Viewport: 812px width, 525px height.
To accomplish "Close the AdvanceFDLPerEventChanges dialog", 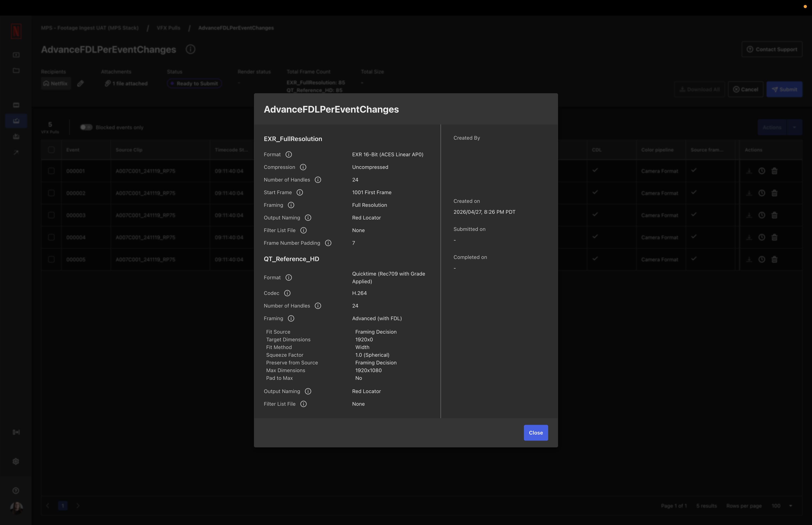I will pyautogui.click(x=536, y=433).
